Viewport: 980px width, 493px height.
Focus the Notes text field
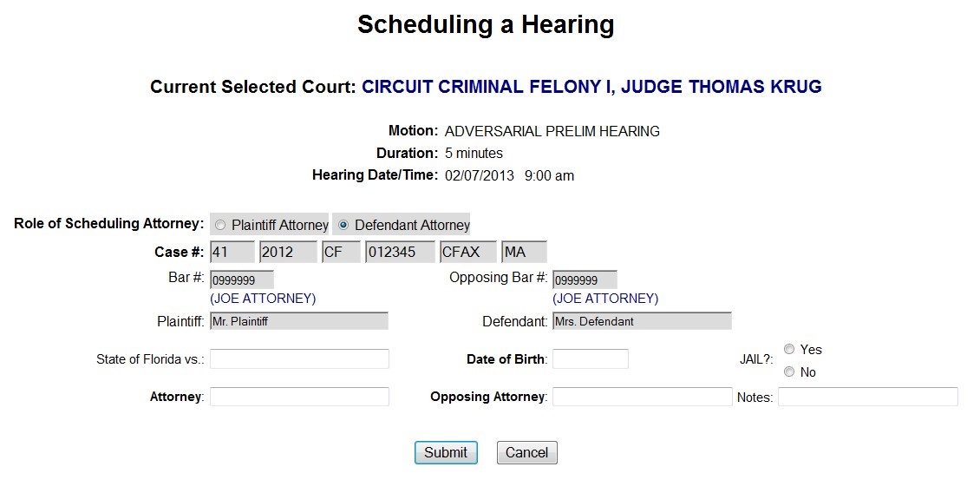pyautogui.click(x=867, y=397)
